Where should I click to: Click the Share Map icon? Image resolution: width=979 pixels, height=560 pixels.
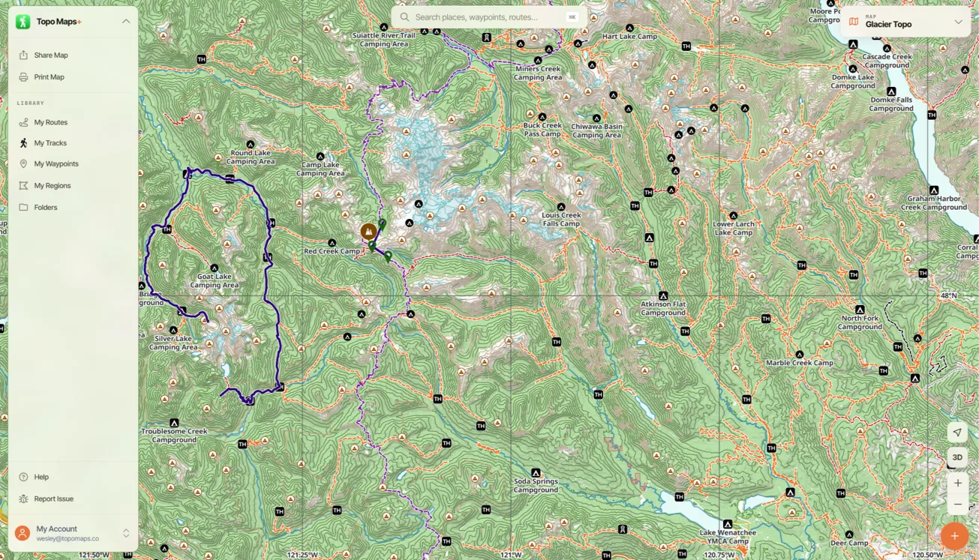(x=23, y=55)
